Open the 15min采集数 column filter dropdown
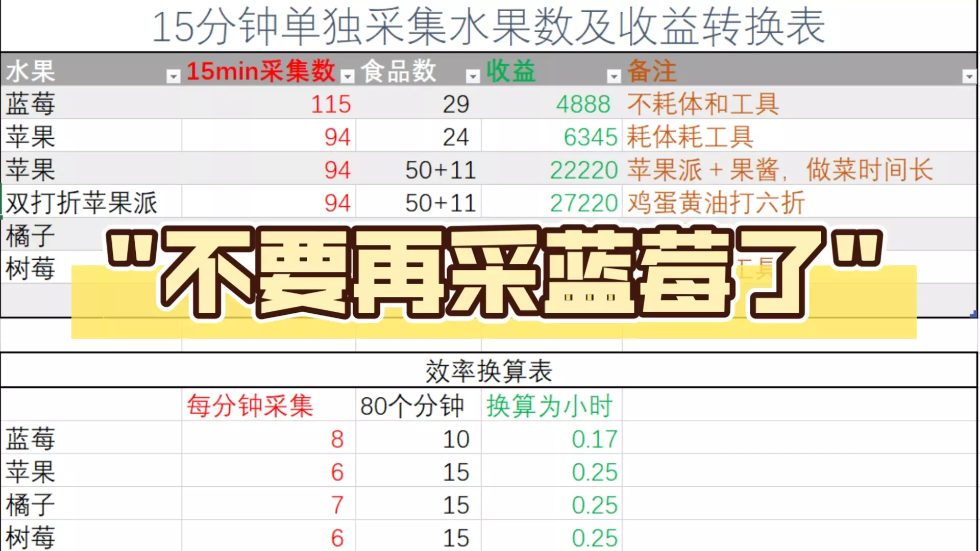 [348, 77]
